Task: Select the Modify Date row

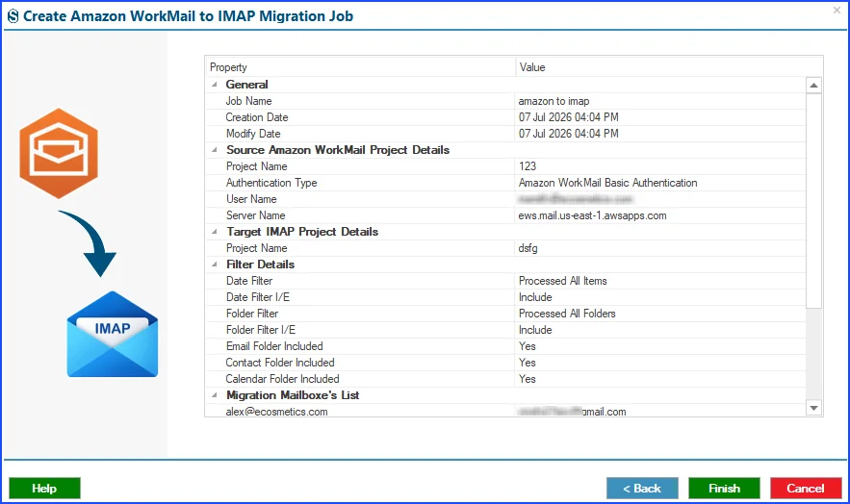Action: point(505,134)
